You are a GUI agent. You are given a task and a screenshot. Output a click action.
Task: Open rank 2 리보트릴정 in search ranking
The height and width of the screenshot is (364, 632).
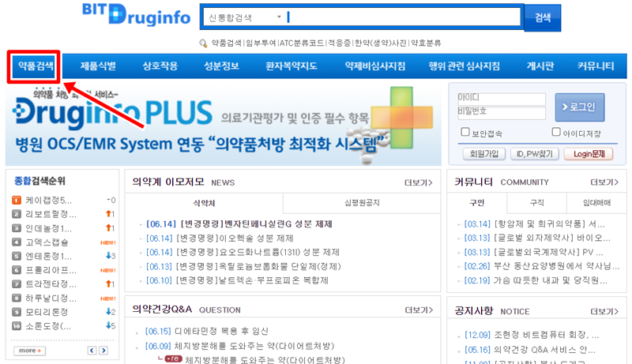(51, 214)
